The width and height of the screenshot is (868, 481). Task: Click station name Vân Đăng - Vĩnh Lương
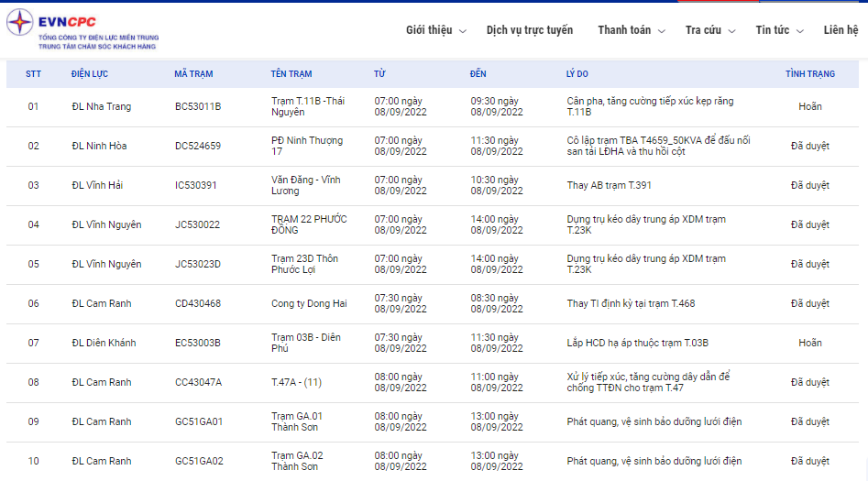(x=306, y=185)
